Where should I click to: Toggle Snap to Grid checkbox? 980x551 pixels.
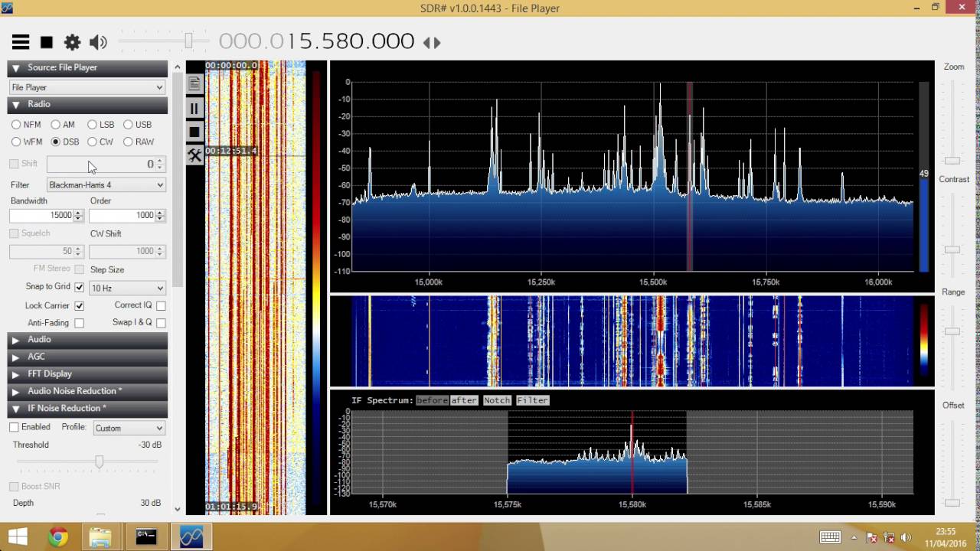point(79,287)
